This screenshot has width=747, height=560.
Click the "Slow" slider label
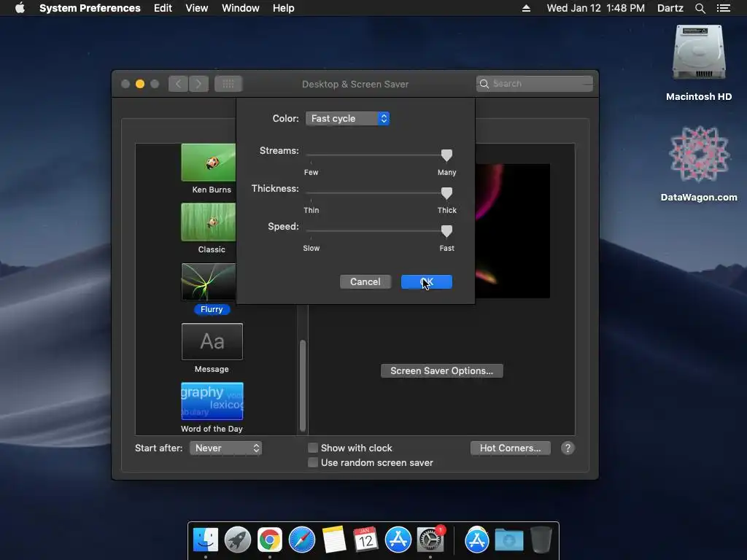[311, 248]
